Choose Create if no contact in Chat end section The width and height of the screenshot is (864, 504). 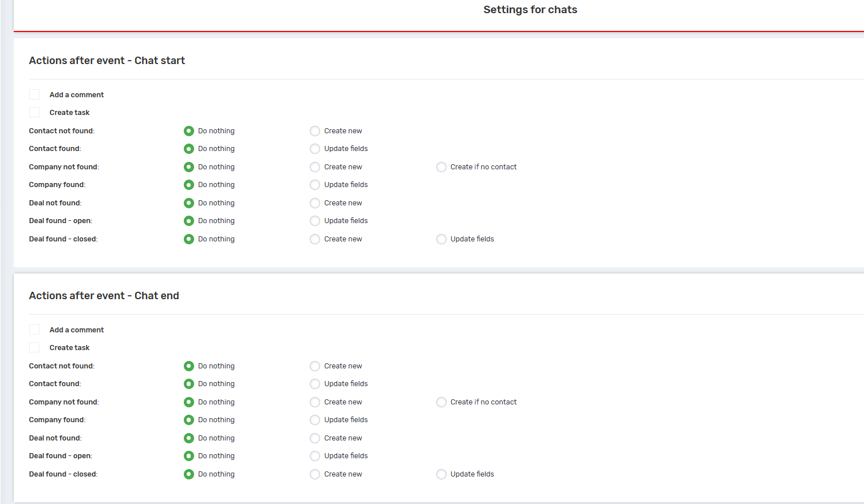[441, 402]
